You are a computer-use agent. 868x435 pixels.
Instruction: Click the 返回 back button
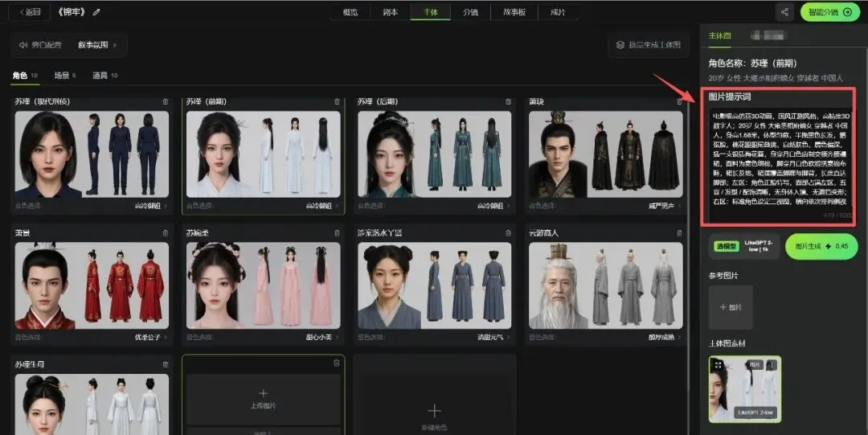click(x=30, y=12)
